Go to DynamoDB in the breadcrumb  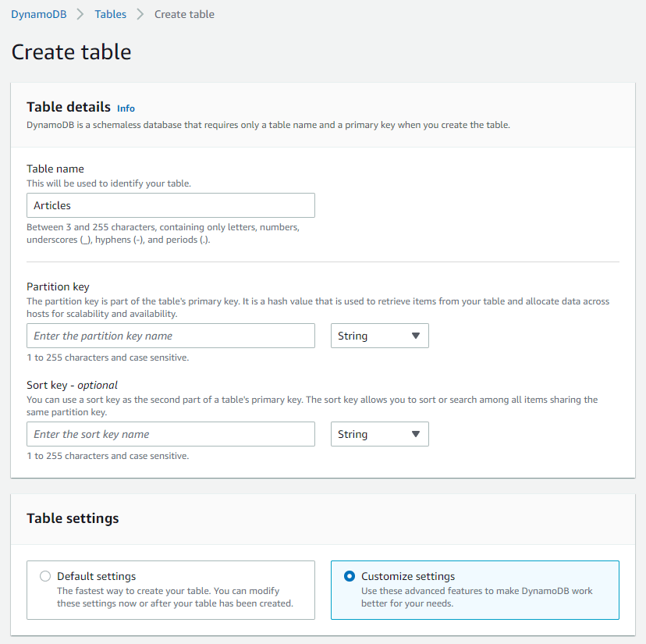pyautogui.click(x=39, y=14)
